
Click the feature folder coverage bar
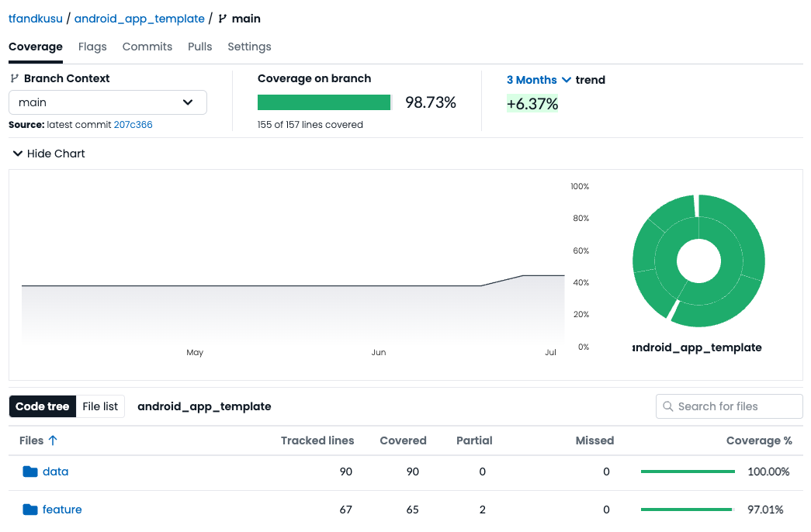(x=688, y=510)
